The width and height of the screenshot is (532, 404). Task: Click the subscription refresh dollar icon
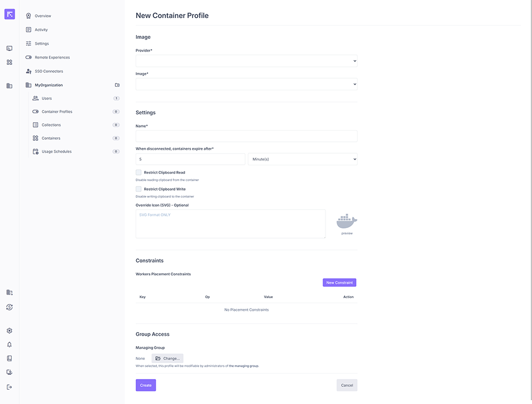(x=9, y=307)
